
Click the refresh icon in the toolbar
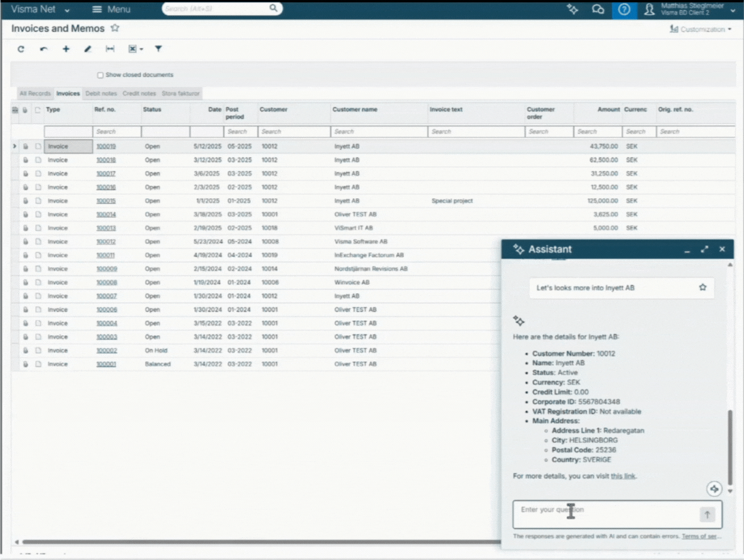tap(21, 49)
